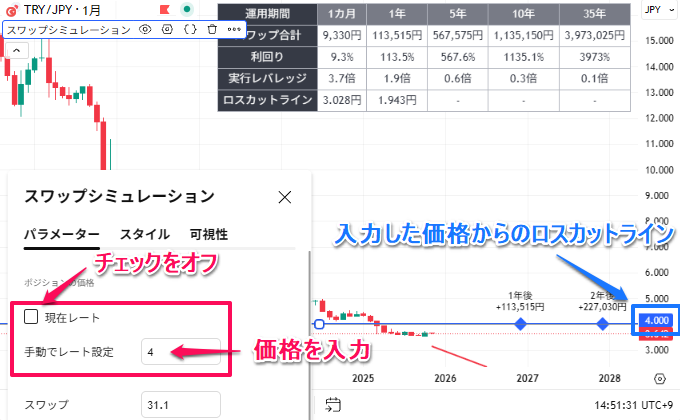
Task: Click the 4.000 price label
Action: point(656,320)
